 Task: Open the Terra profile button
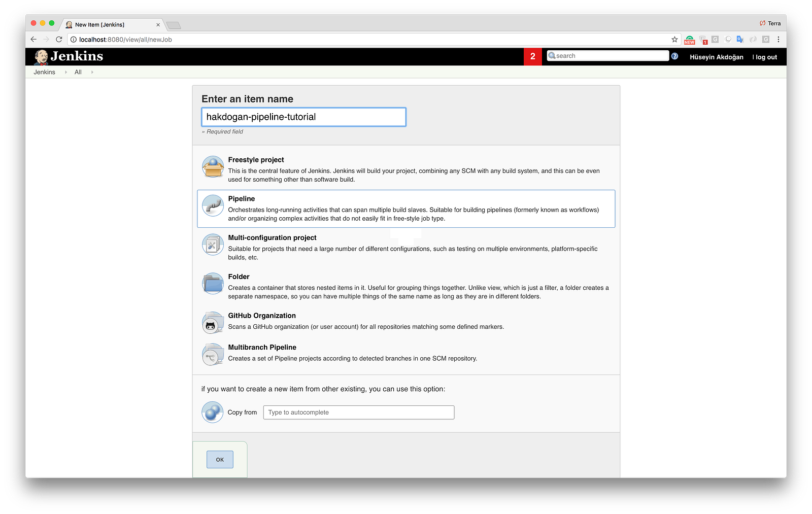770,23
